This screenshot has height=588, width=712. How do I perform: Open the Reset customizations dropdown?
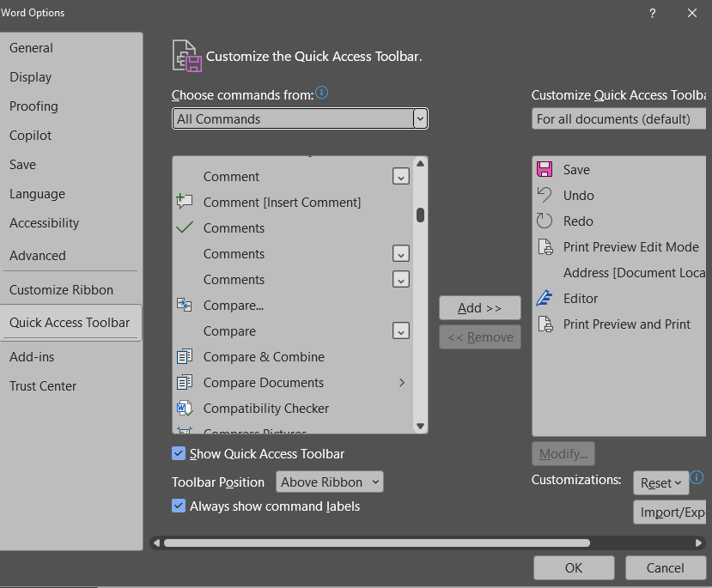(661, 483)
